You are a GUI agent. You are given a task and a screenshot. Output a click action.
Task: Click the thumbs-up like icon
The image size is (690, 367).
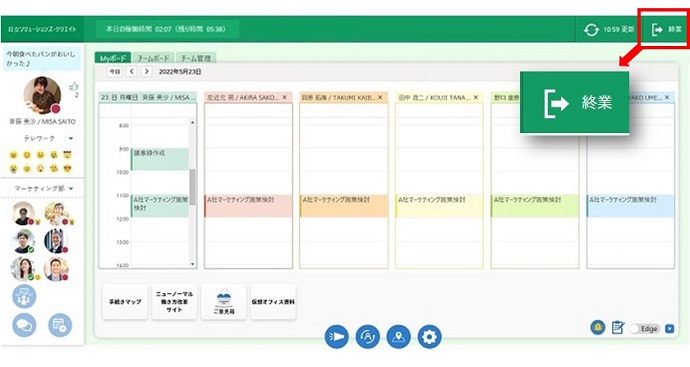tap(73, 87)
